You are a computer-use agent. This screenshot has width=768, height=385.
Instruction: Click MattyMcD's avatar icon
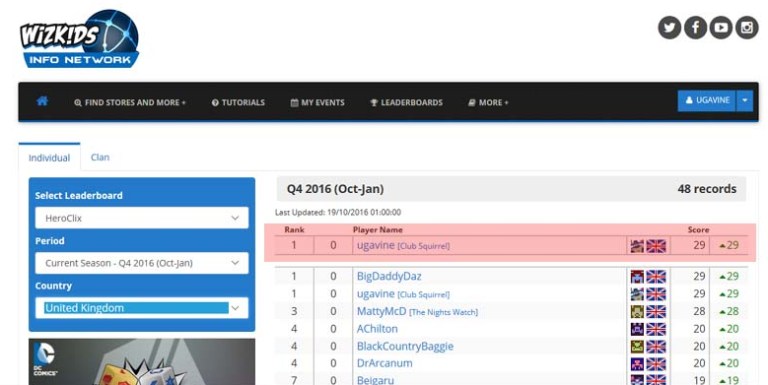pyautogui.click(x=637, y=311)
